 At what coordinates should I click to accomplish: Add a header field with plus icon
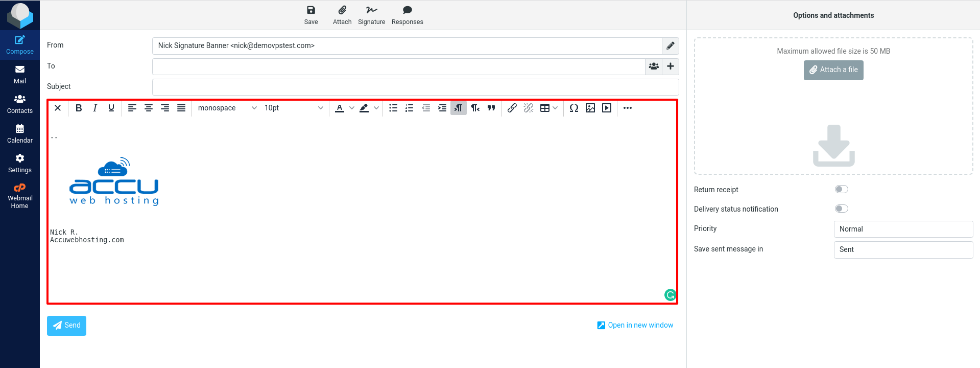tap(671, 66)
